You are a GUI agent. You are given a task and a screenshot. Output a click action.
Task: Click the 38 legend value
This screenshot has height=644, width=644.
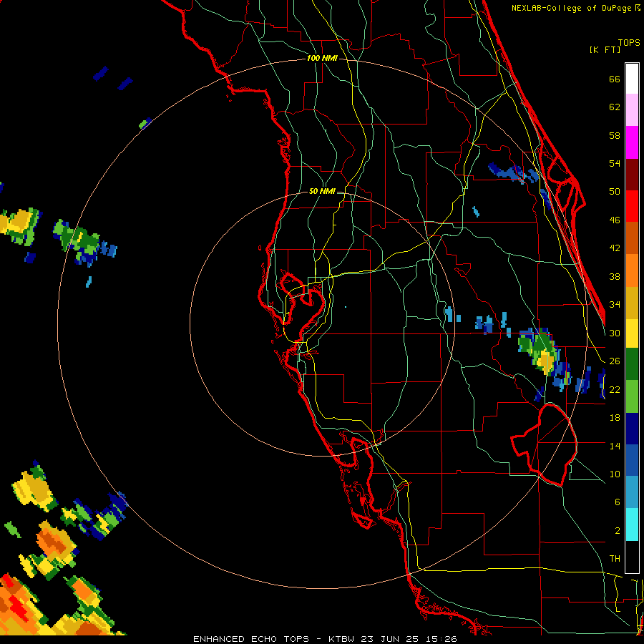[x=615, y=276]
